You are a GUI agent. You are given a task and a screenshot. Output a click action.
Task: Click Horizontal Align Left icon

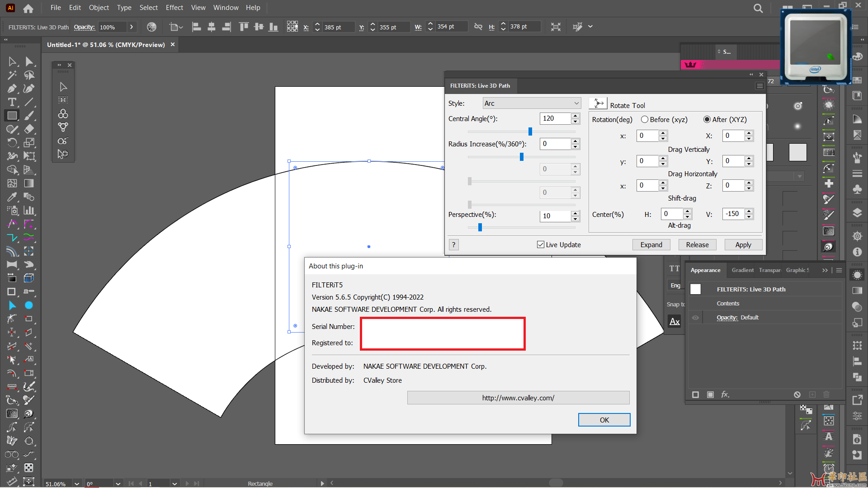[196, 27]
